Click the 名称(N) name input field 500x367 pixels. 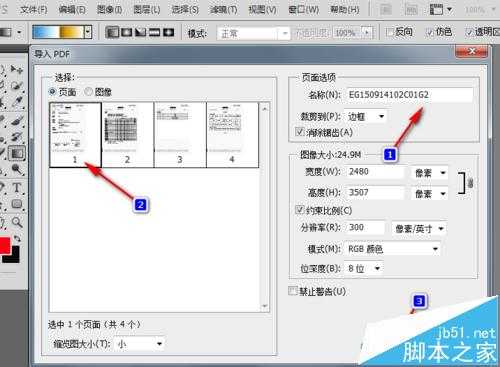coord(409,95)
